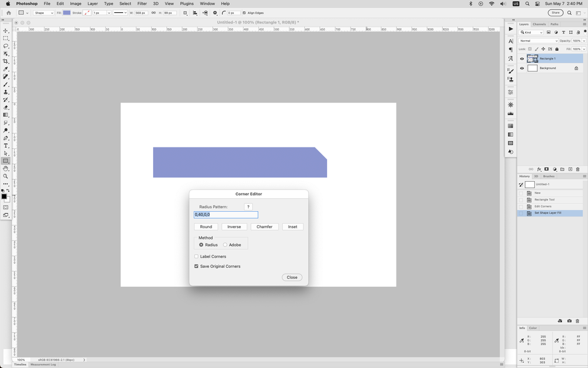Open the layer styles fx menu
The width and height of the screenshot is (588, 368).
point(539,169)
